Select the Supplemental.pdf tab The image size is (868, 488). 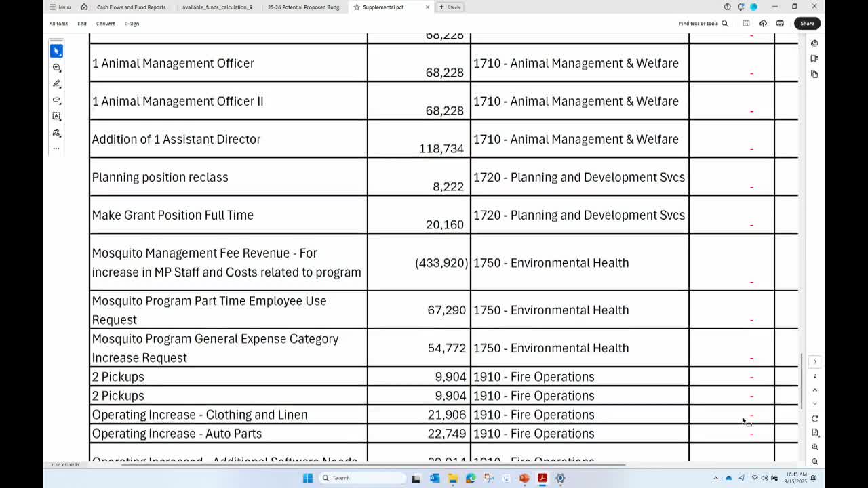click(383, 7)
